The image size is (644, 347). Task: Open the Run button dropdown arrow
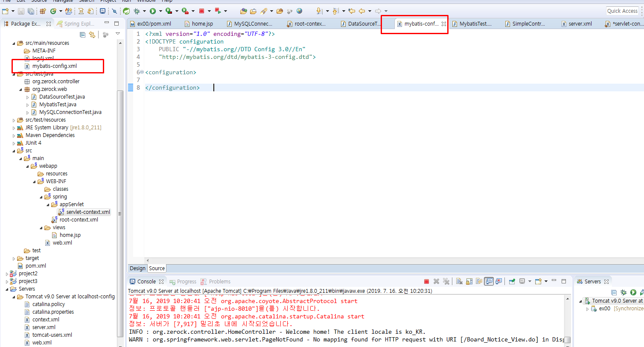point(160,11)
